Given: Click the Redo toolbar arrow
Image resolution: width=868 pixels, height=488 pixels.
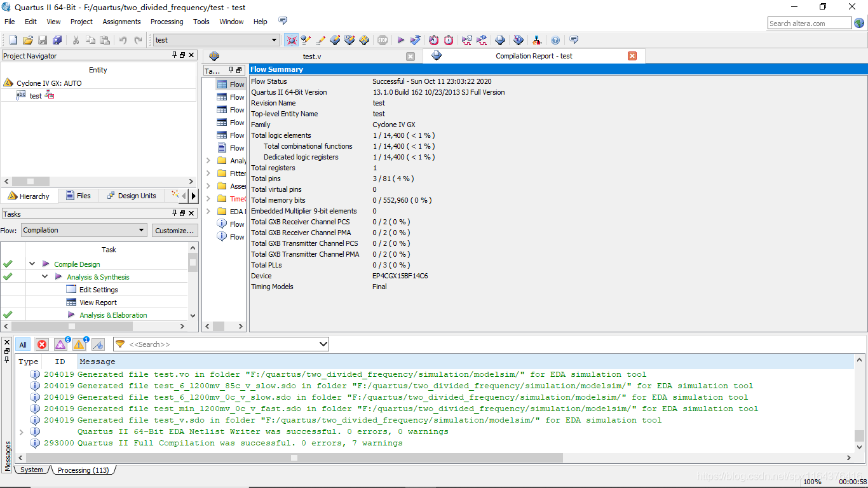Looking at the screenshot, I should [x=138, y=40].
